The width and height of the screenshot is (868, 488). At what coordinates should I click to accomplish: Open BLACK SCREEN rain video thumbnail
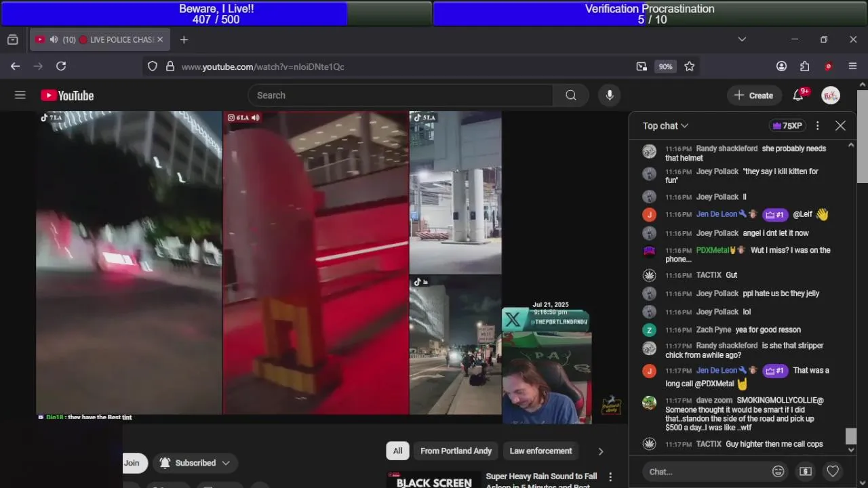433,479
